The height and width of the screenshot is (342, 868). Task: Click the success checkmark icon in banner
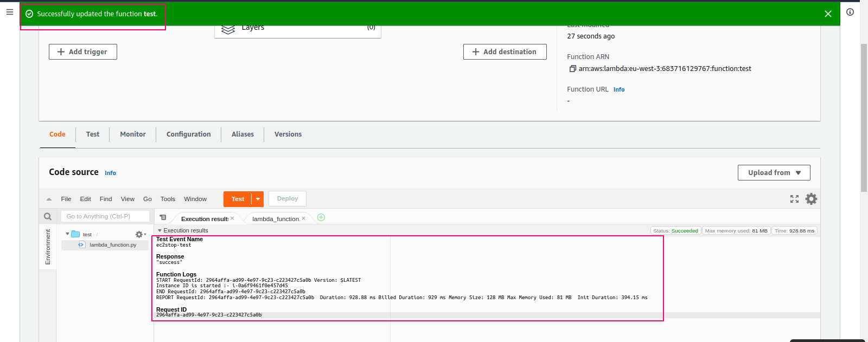[x=29, y=14]
